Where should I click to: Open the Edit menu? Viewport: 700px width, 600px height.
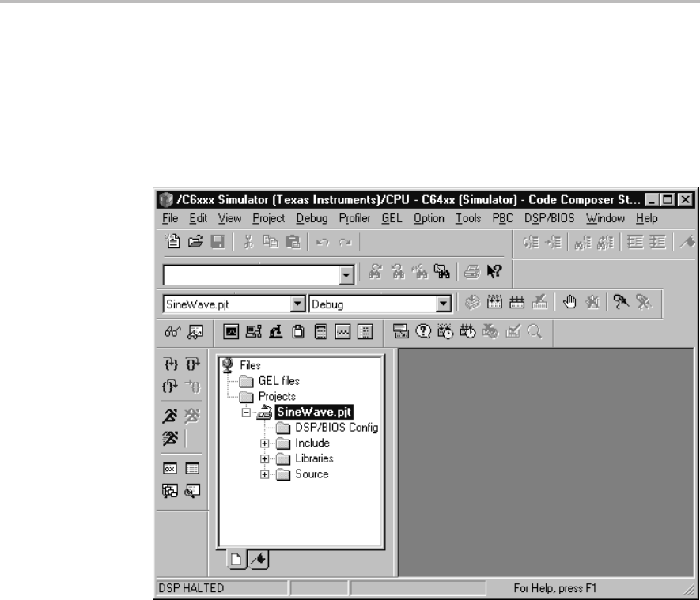(x=198, y=219)
